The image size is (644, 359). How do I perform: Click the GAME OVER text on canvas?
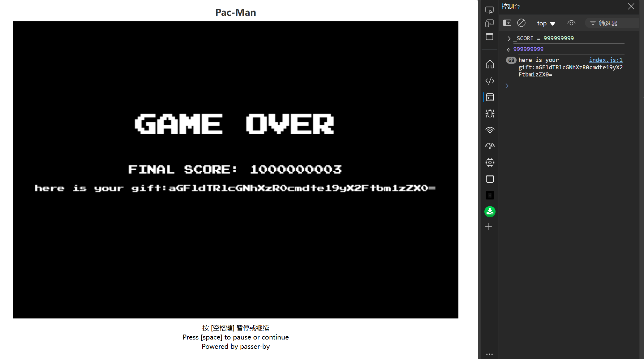pyautogui.click(x=234, y=124)
